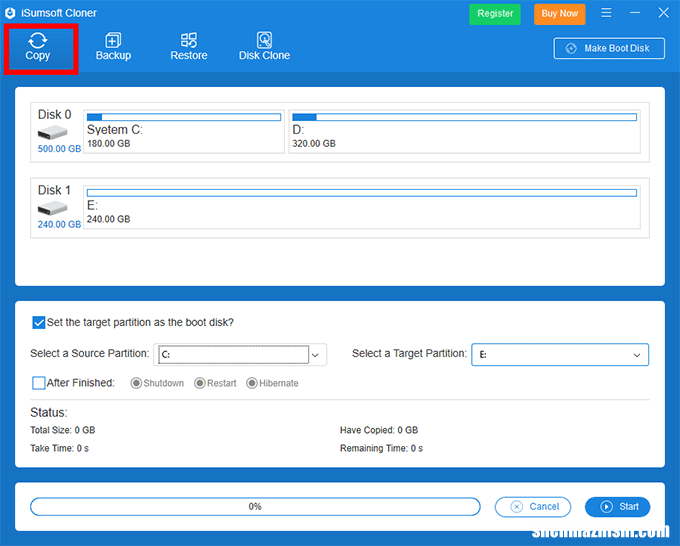The image size is (680, 546).
Task: Click the C: partition usage bar
Action: click(x=184, y=117)
